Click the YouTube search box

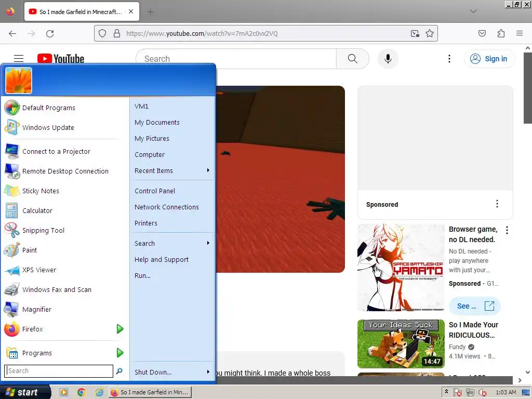coord(236,59)
